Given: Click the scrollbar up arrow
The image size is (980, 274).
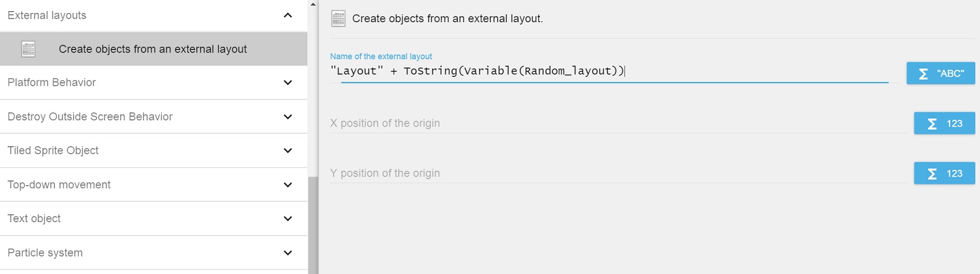Looking at the screenshot, I should (313, 4).
